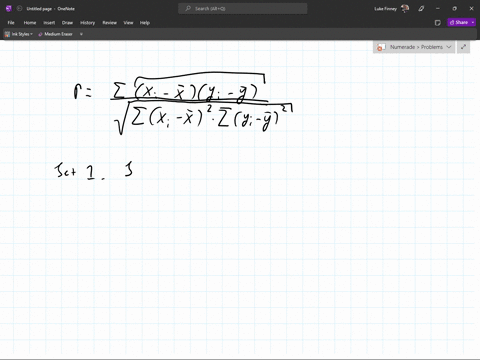Viewport: 480px width, 360px height.
Task: Open the sticky notes feed icon
Action: 438,23
